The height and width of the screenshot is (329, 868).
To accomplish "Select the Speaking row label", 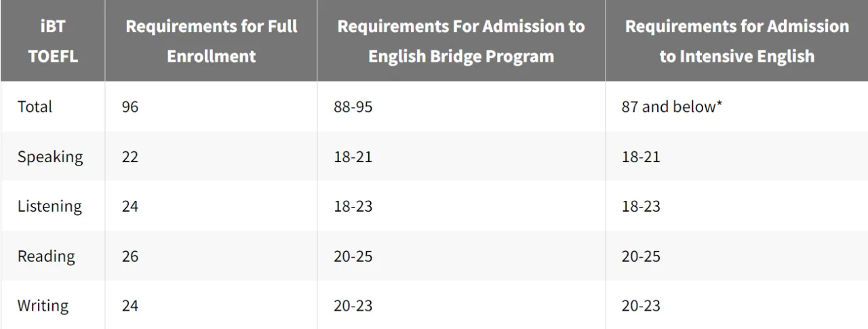I will [x=50, y=157].
